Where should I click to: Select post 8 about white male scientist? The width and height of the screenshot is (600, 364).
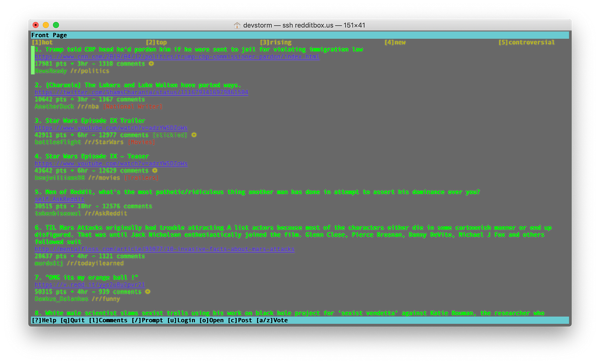pyautogui.click(x=289, y=313)
